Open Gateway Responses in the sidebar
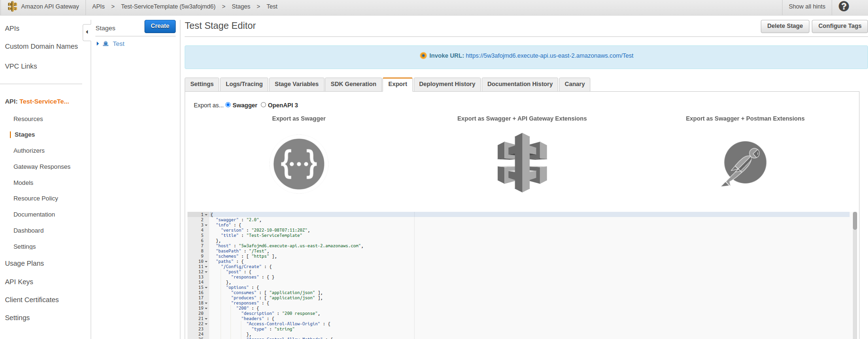868x339 pixels. [42, 167]
